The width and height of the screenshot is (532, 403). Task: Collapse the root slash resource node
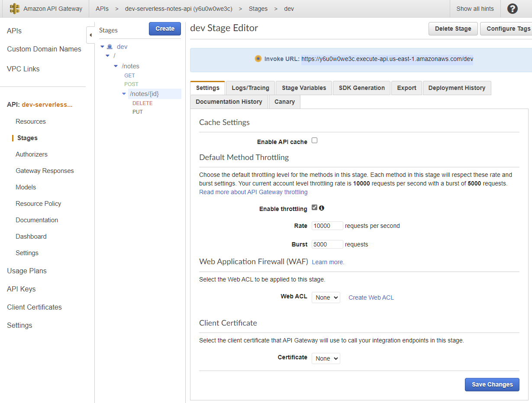point(107,56)
